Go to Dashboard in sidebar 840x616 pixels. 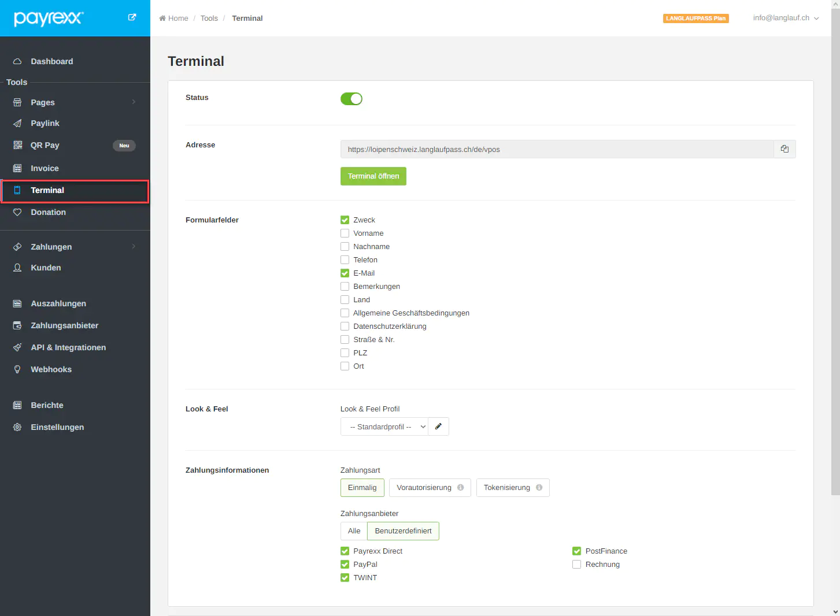(x=51, y=61)
